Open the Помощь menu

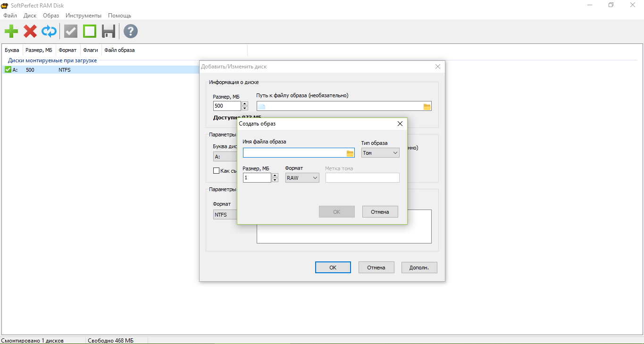pos(119,16)
